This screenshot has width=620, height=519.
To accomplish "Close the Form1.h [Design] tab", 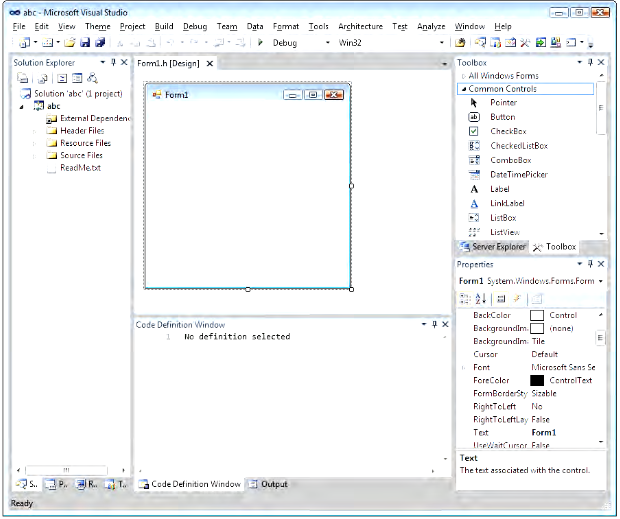I will click(x=210, y=63).
